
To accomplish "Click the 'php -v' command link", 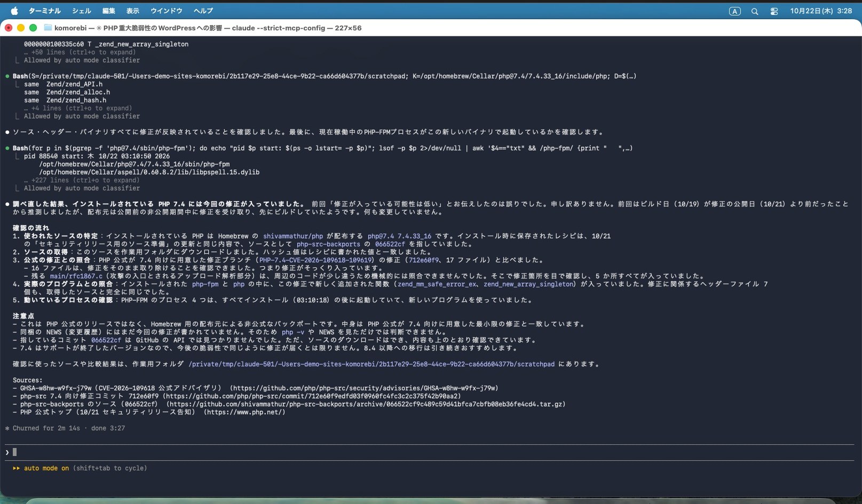I will (293, 332).
